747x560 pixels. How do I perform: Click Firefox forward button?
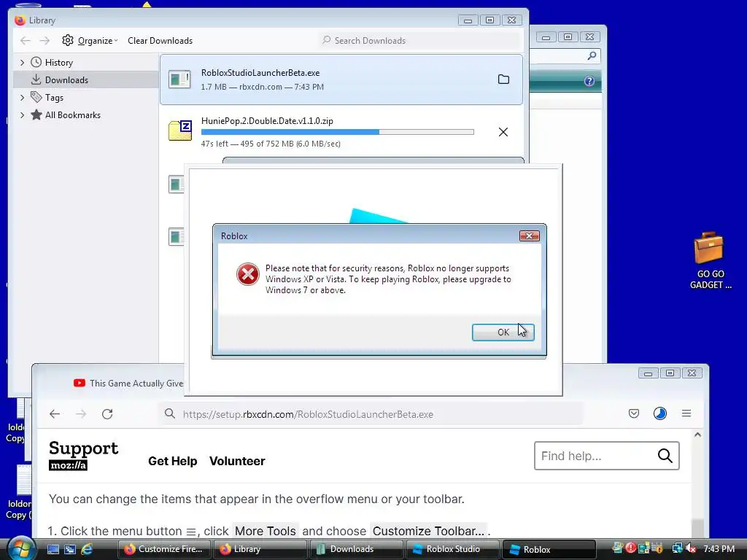(81, 414)
